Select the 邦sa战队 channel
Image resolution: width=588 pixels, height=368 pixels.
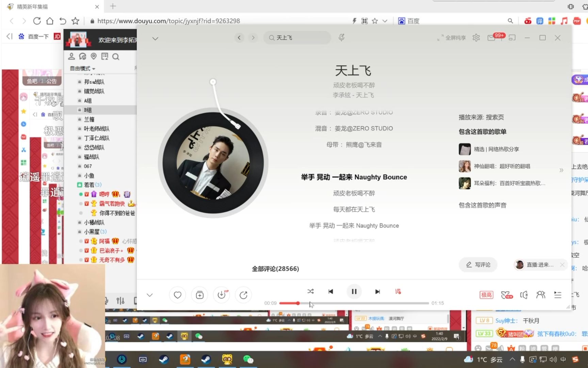click(x=94, y=82)
